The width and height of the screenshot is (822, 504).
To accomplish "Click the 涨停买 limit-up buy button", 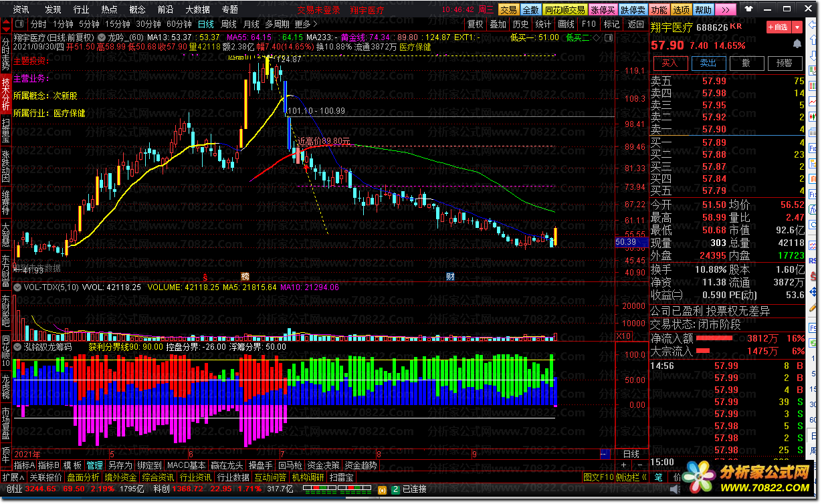I will 603,10.
